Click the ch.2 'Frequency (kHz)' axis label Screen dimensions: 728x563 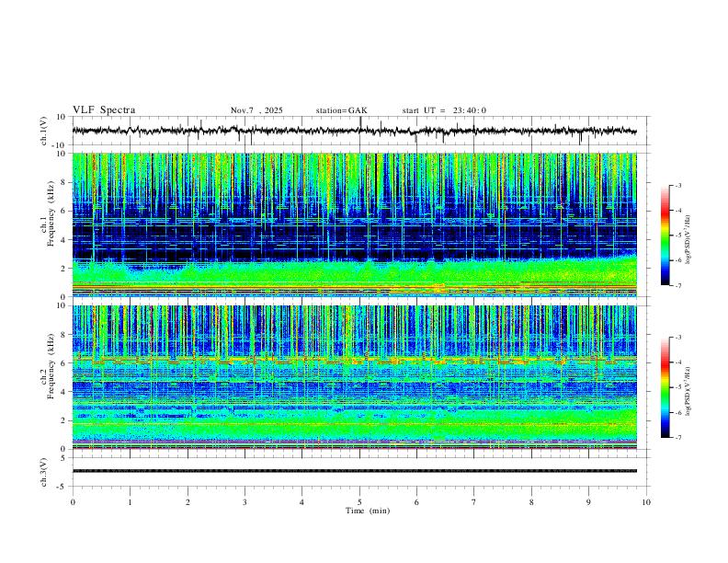point(51,366)
